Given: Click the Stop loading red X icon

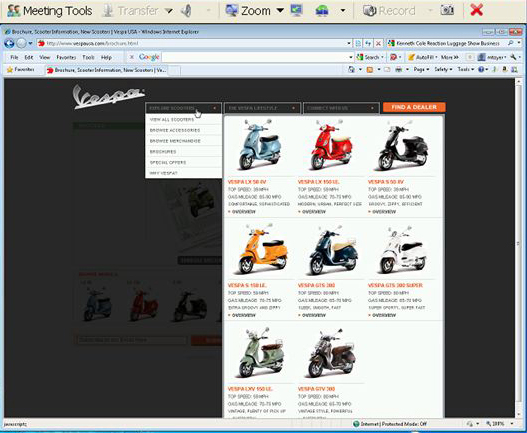Looking at the screenshot, I should coord(378,43).
